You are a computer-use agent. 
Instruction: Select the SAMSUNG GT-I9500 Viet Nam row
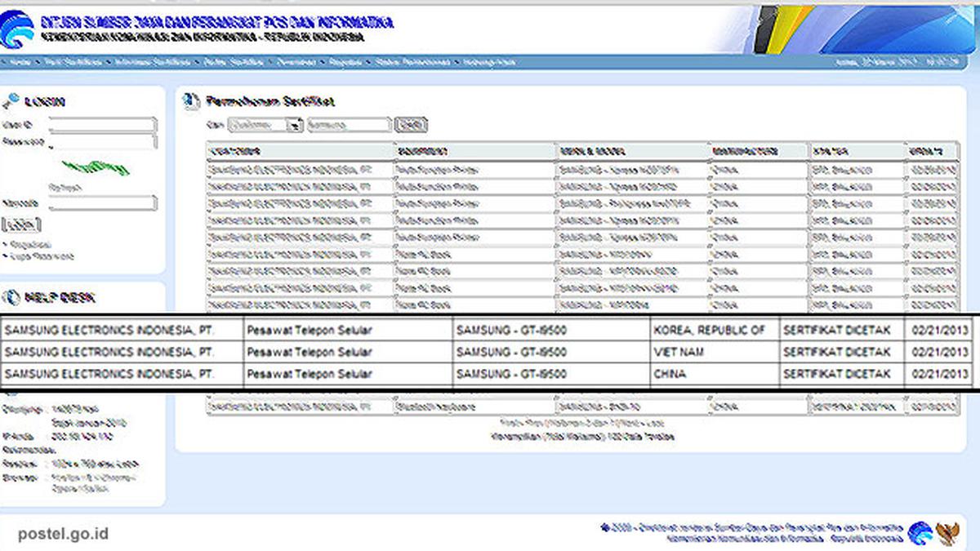pyautogui.click(x=487, y=352)
